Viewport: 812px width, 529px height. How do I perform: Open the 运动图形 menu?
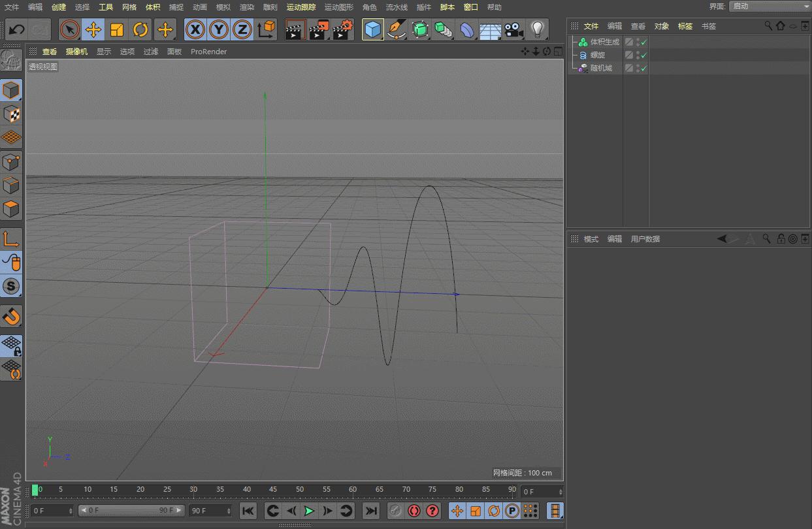coord(338,7)
